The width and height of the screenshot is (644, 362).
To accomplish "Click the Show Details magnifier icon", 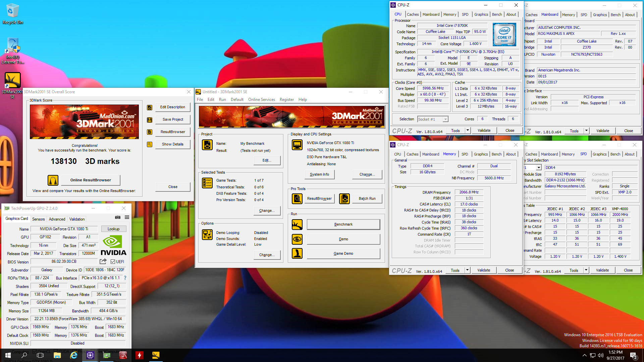I will tap(150, 144).
